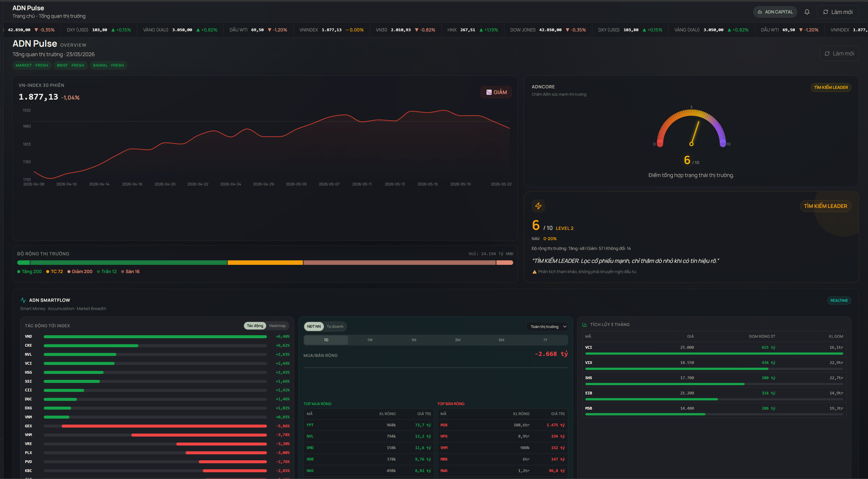
Task: Click the lightning bolt icon in signal card
Action: [538, 206]
